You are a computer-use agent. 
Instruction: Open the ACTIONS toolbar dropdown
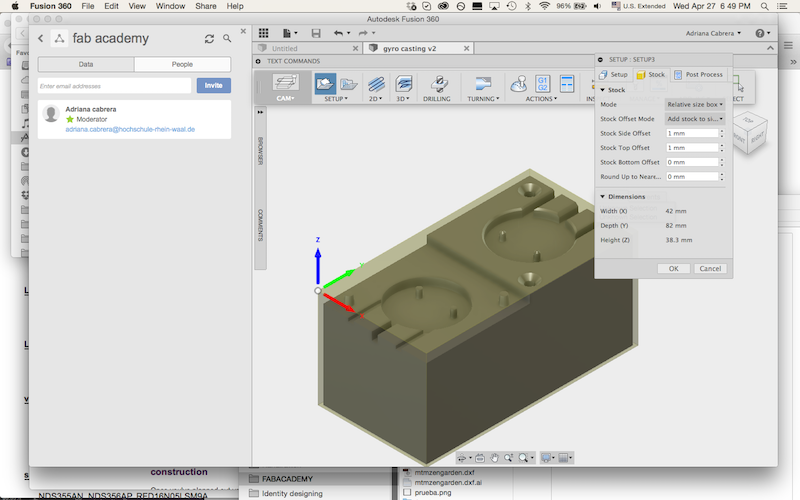click(x=541, y=99)
